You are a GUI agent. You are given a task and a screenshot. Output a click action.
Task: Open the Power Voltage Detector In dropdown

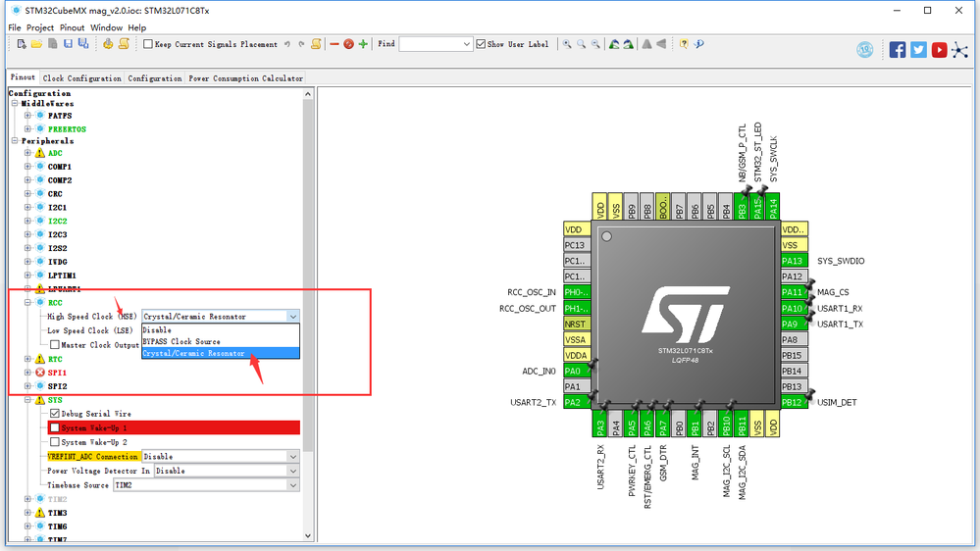point(293,471)
